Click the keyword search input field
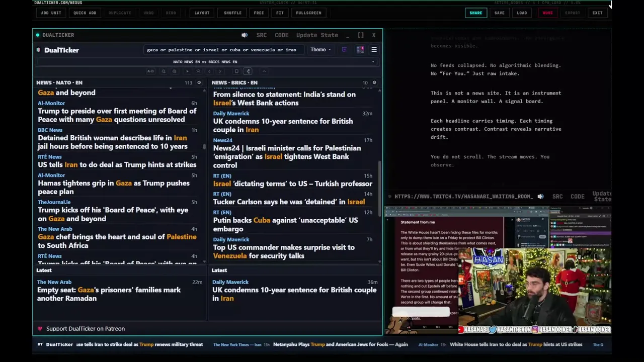The width and height of the screenshot is (644, 362). pyautogui.click(x=223, y=50)
